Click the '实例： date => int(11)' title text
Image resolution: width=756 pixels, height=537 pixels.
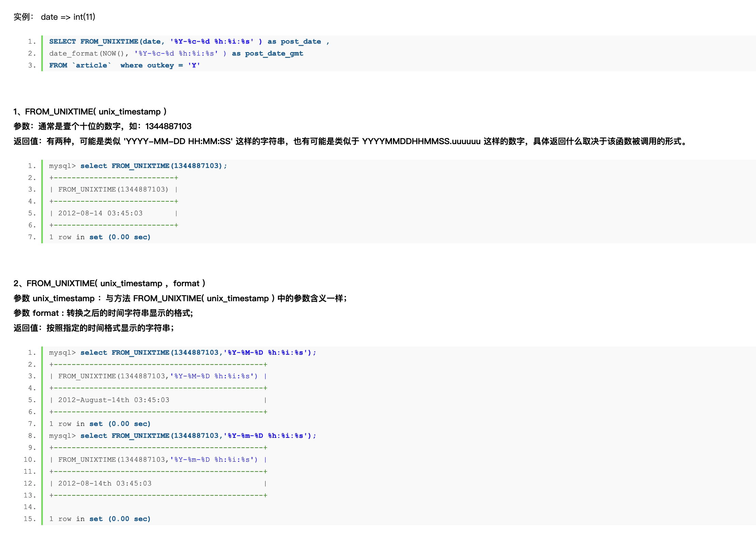(x=54, y=17)
